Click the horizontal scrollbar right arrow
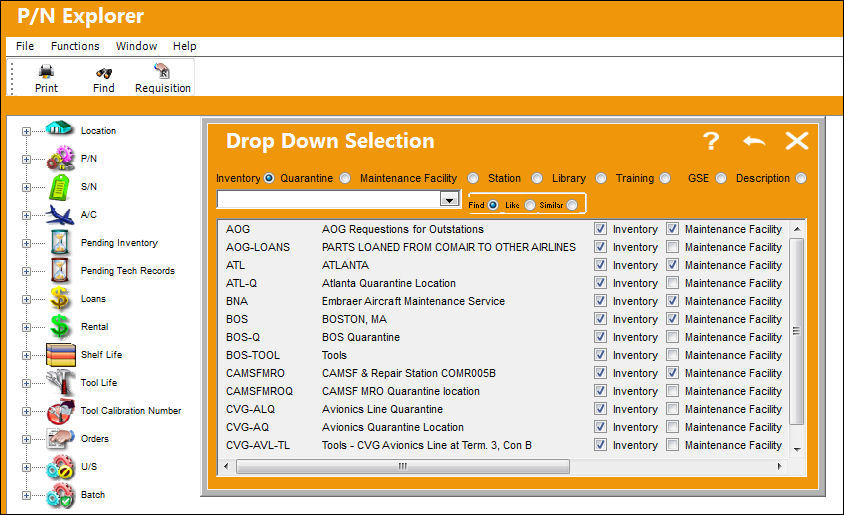The width and height of the screenshot is (844, 515). pos(779,467)
